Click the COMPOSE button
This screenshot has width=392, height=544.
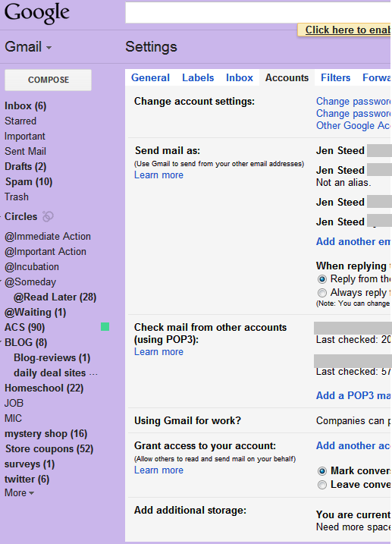pyautogui.click(x=49, y=80)
